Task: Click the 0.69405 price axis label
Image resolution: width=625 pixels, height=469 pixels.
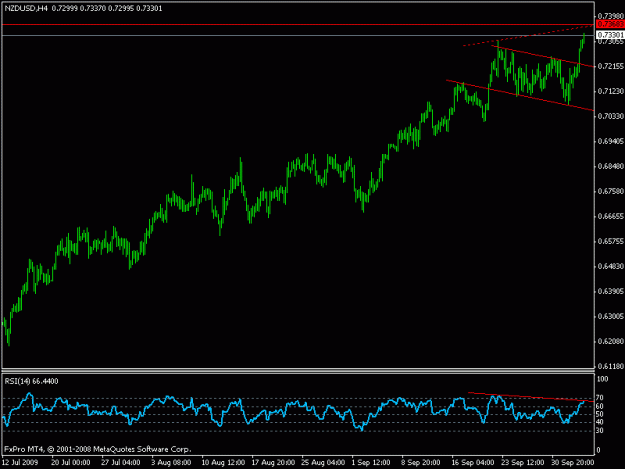Action: (611, 141)
